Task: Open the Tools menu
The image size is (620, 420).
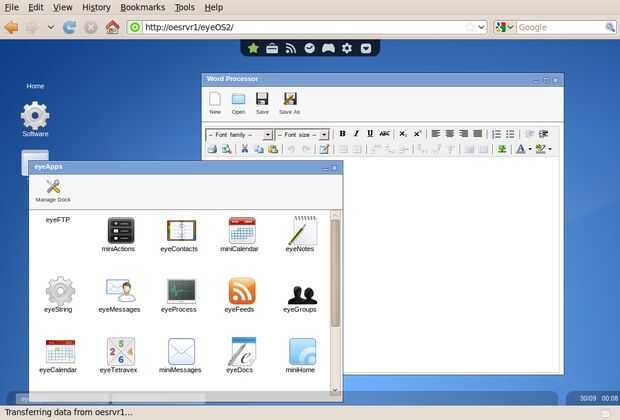Action: pos(185,7)
